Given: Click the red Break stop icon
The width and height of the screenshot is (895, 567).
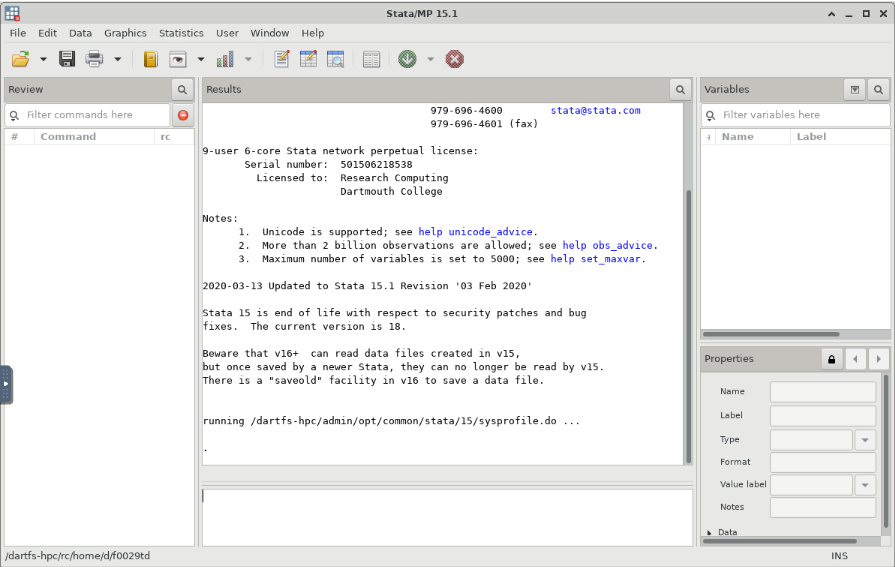Looking at the screenshot, I should tap(454, 59).
